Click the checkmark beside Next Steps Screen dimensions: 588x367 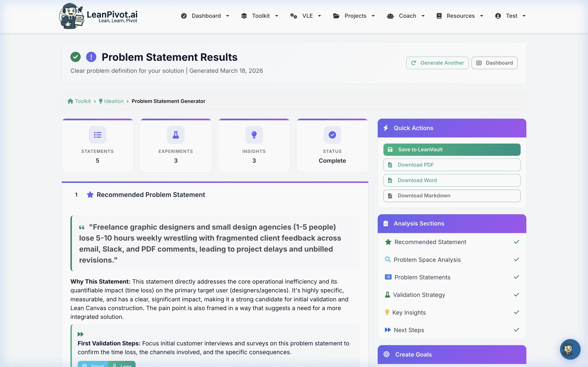click(517, 330)
